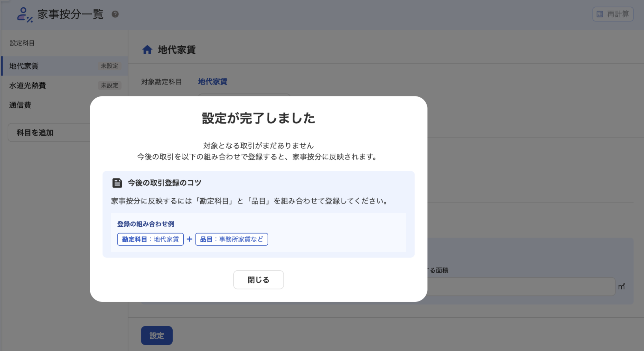Viewport: 644px width, 351px height.
Task: Click the blue 地代家賃 account link
Action: 212,82
